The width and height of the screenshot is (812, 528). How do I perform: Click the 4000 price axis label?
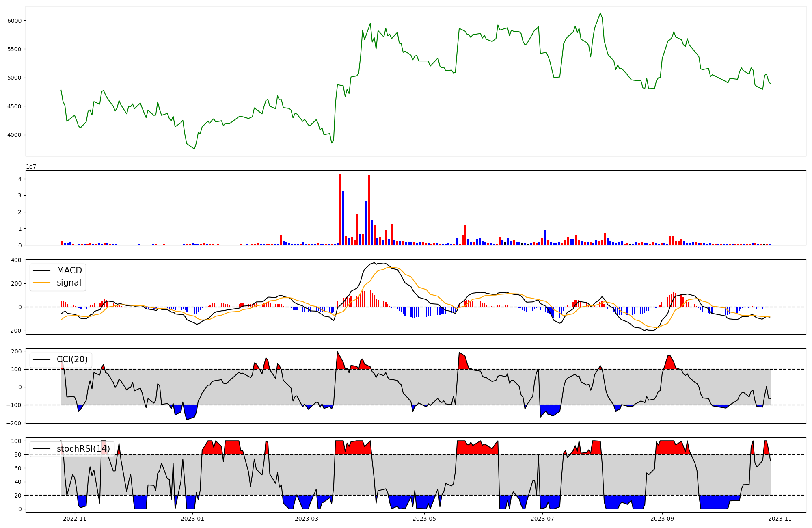pos(14,135)
